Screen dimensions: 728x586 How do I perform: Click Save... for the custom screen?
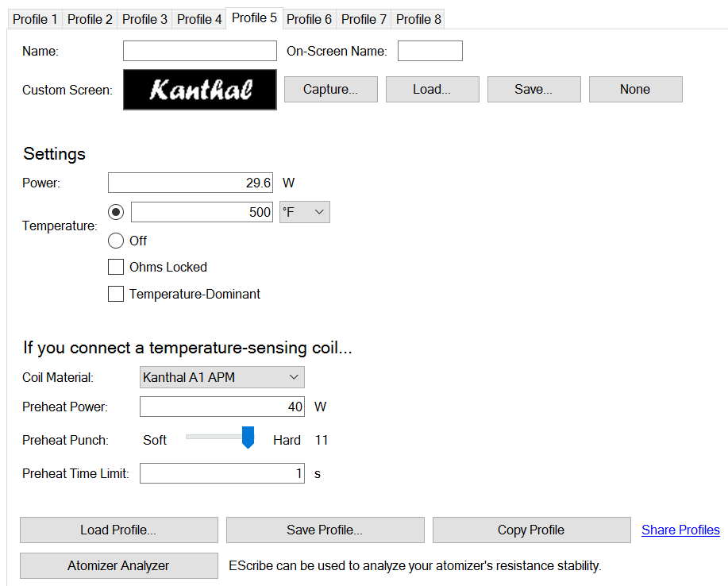click(533, 89)
